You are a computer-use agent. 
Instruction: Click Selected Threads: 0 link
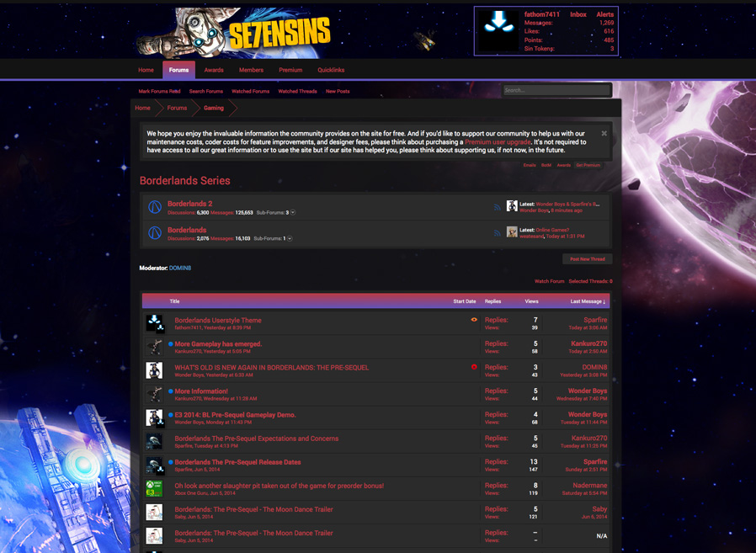(591, 281)
